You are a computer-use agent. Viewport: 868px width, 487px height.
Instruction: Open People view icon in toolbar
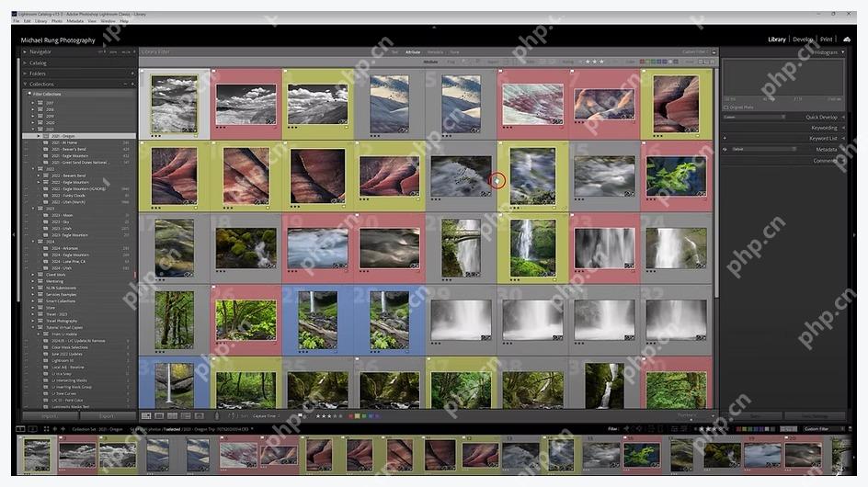click(x=200, y=415)
